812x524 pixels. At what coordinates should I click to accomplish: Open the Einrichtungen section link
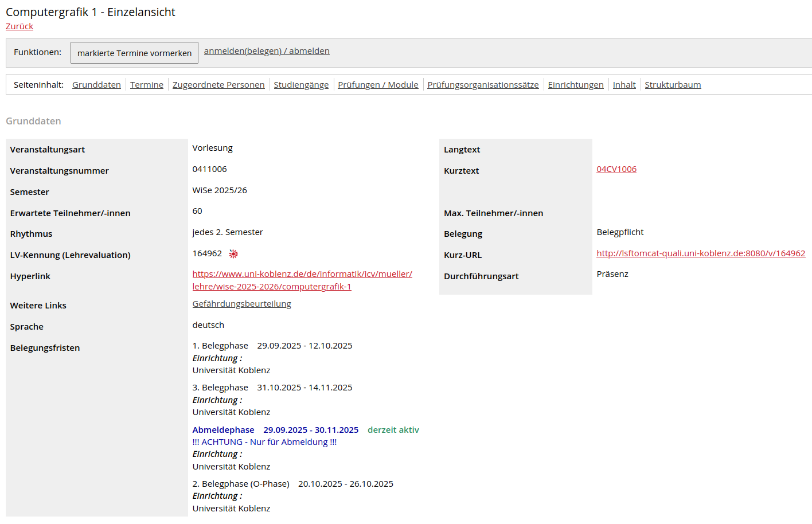point(575,84)
